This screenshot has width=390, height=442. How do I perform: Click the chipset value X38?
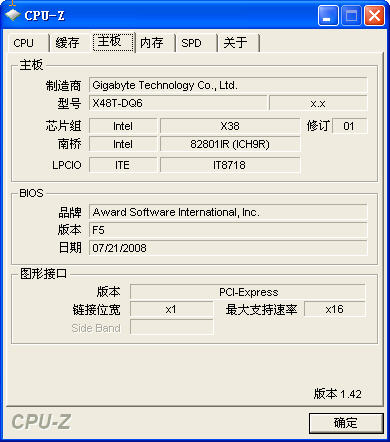230,126
